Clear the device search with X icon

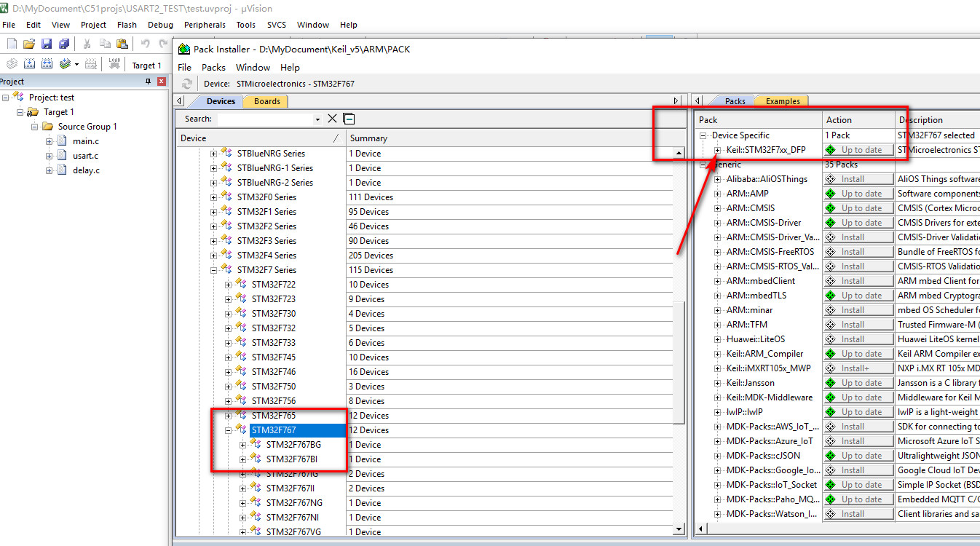[332, 119]
